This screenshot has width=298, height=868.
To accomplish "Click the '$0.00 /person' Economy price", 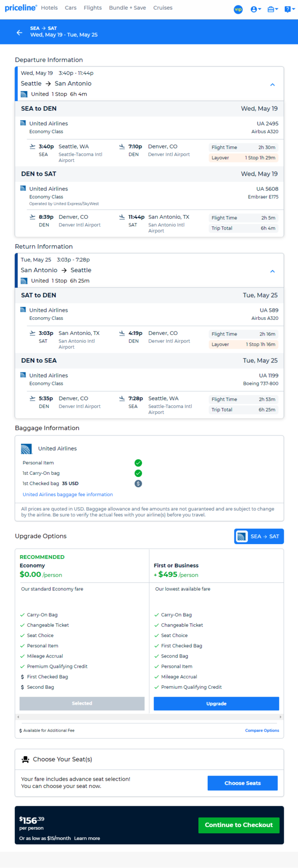I will point(41,575).
